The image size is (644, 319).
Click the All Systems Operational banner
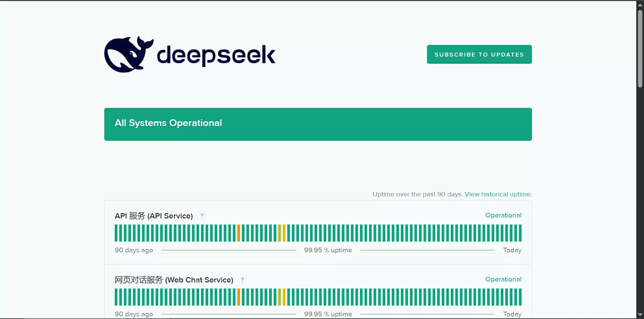[318, 124]
